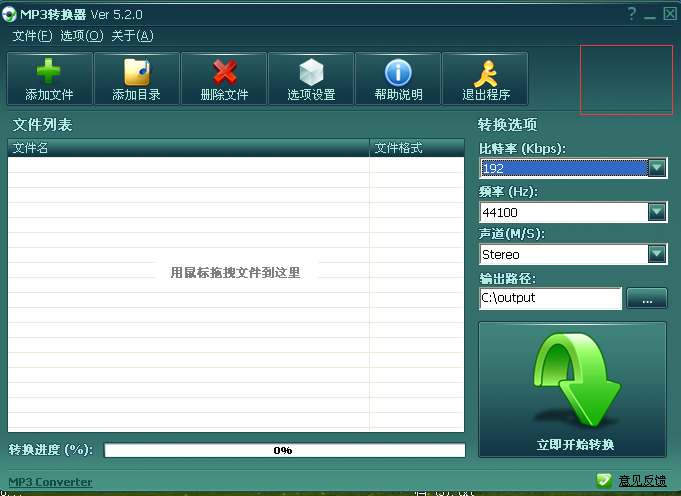Open the 文件(F) menu
The image size is (681, 496).
[32, 36]
